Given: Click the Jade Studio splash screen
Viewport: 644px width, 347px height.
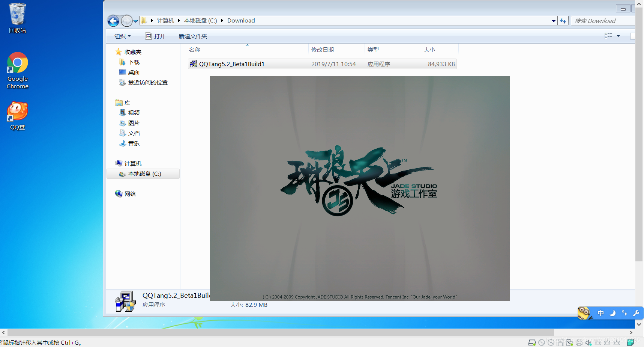Looking at the screenshot, I should 360,189.
